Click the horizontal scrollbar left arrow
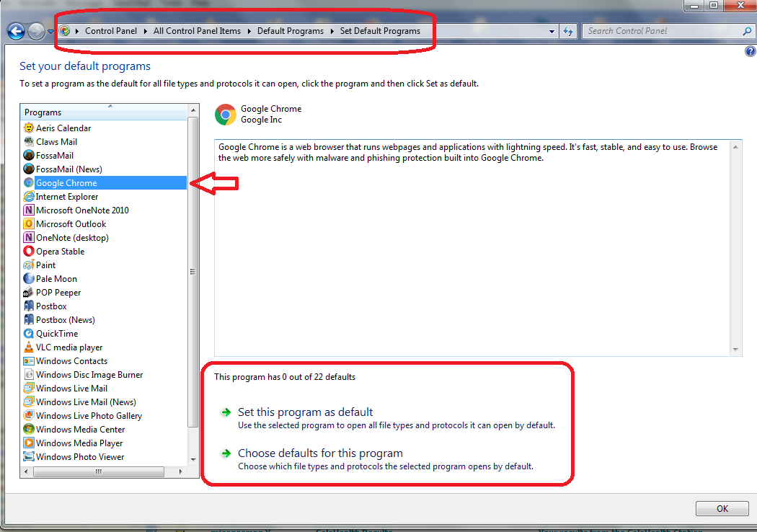This screenshot has width=757, height=532. click(26, 471)
